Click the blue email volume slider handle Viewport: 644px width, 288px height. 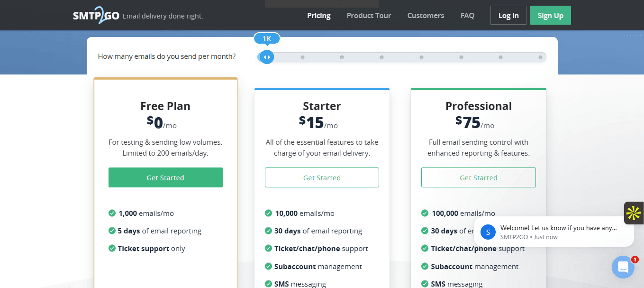point(267,57)
